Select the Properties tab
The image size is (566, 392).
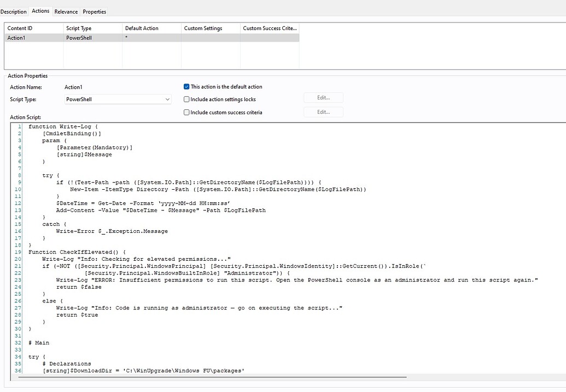(94, 11)
